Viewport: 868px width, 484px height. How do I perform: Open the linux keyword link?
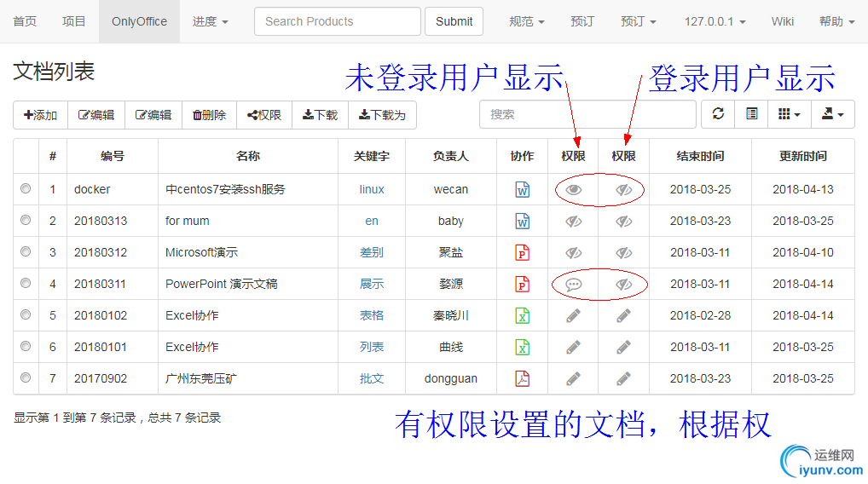(372, 189)
